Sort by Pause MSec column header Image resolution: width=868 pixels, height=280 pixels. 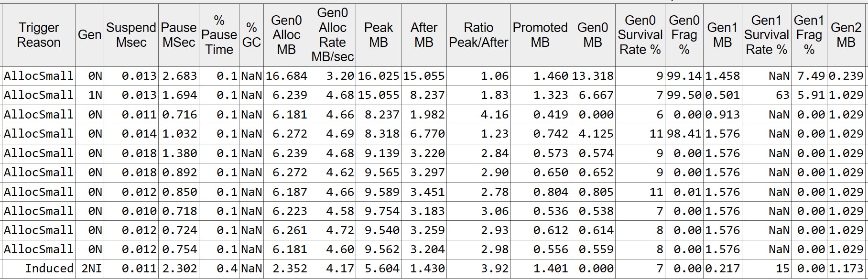[x=179, y=35]
